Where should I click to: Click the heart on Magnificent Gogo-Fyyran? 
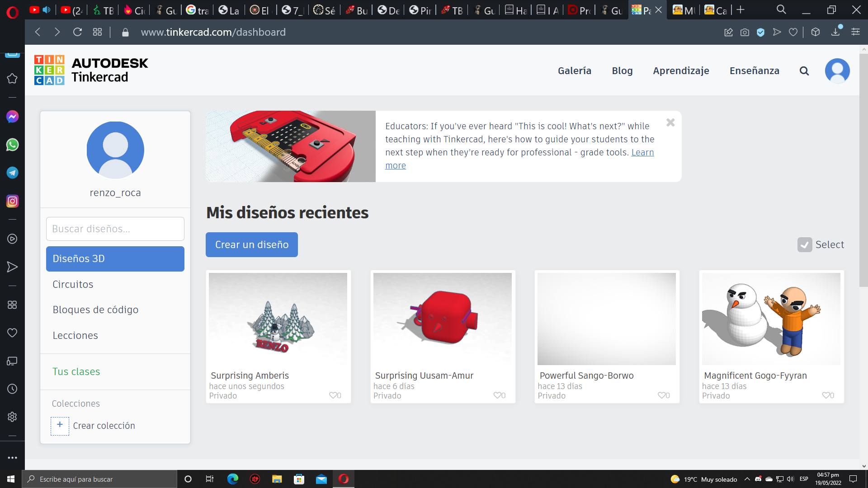826,395
